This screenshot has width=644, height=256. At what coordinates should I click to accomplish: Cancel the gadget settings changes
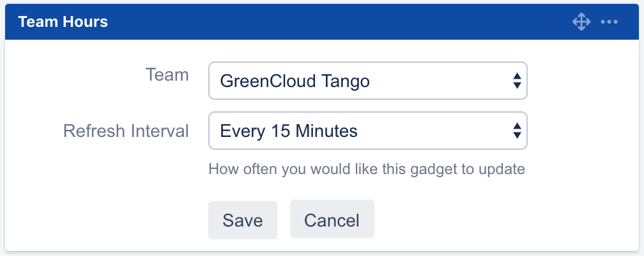332,220
